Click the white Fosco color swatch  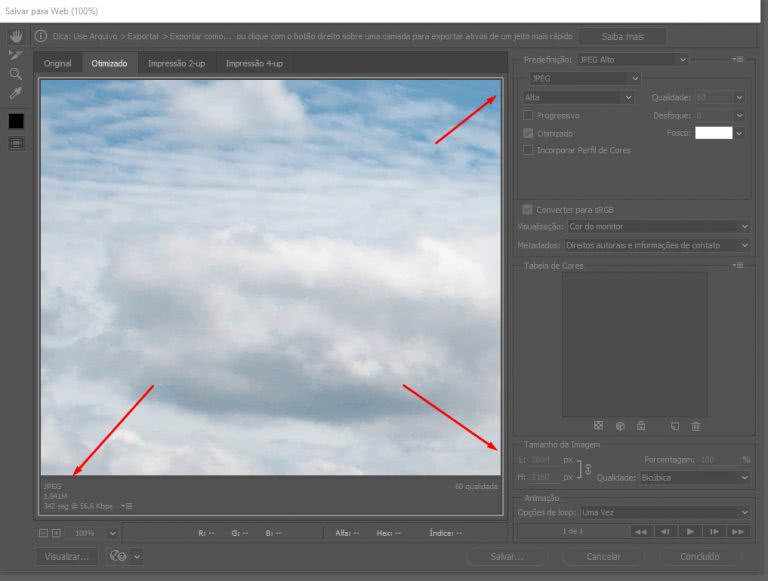point(714,133)
